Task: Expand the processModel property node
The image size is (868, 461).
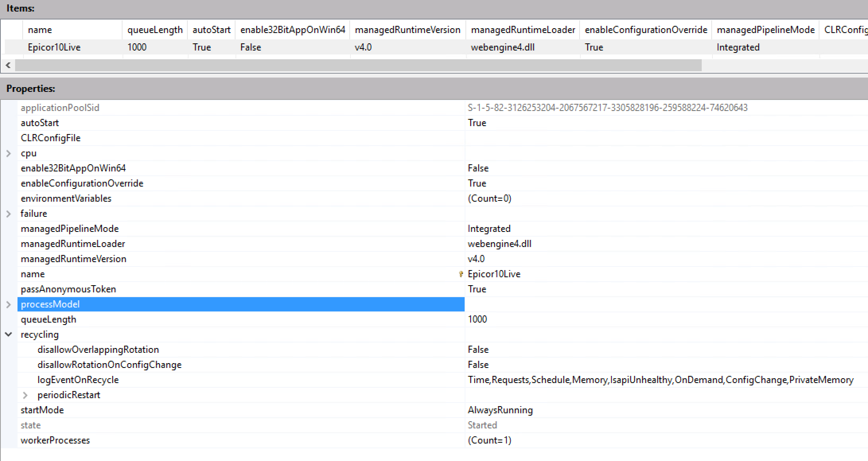Action: coord(8,305)
